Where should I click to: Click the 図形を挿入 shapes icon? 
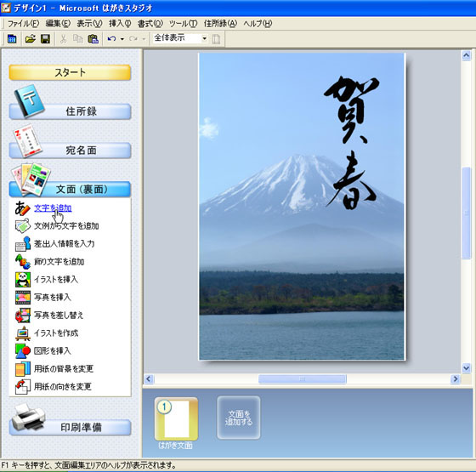23,350
